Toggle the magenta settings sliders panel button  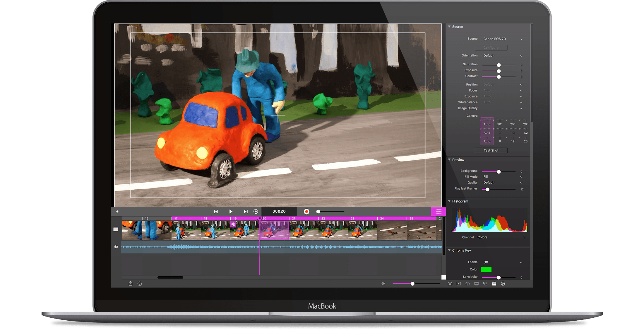pyautogui.click(x=438, y=212)
